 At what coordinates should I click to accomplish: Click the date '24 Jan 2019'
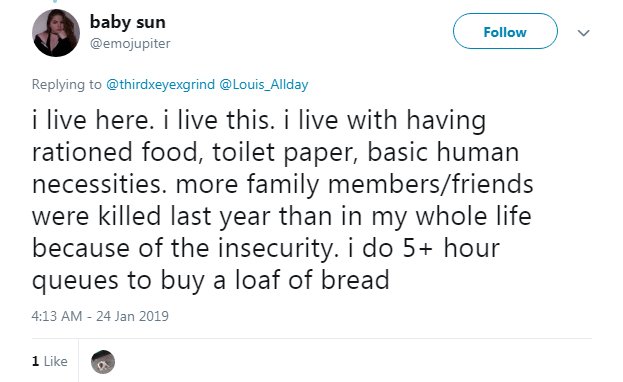[132, 316]
